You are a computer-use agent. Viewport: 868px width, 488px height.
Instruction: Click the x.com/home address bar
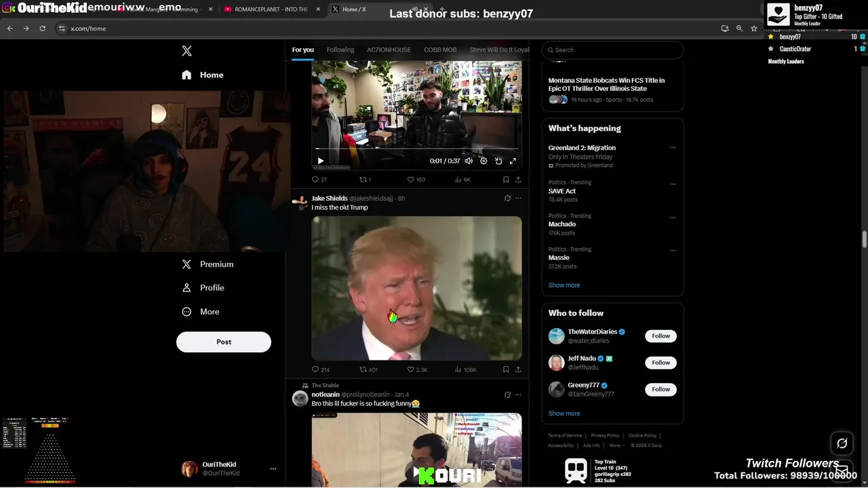(x=88, y=28)
